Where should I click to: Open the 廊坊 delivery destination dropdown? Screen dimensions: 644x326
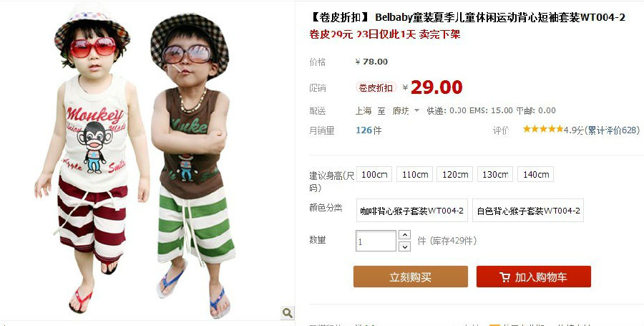(406, 110)
